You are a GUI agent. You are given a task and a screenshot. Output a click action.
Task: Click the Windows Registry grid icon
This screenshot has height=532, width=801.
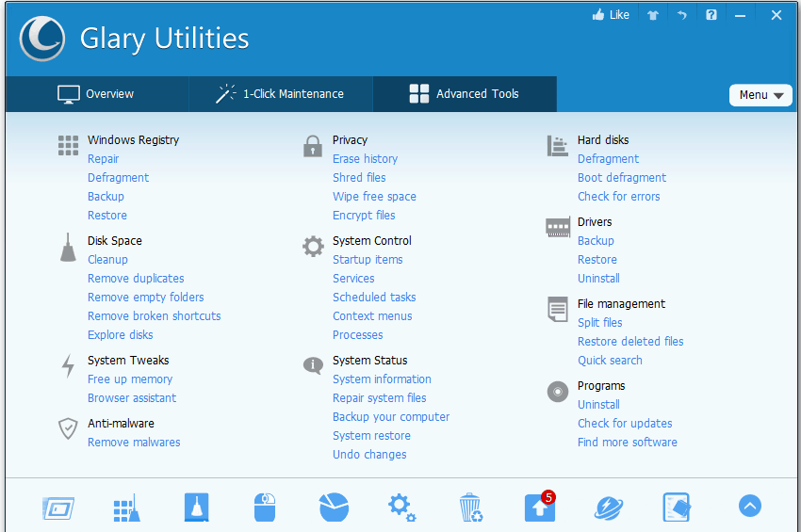pyautogui.click(x=68, y=146)
